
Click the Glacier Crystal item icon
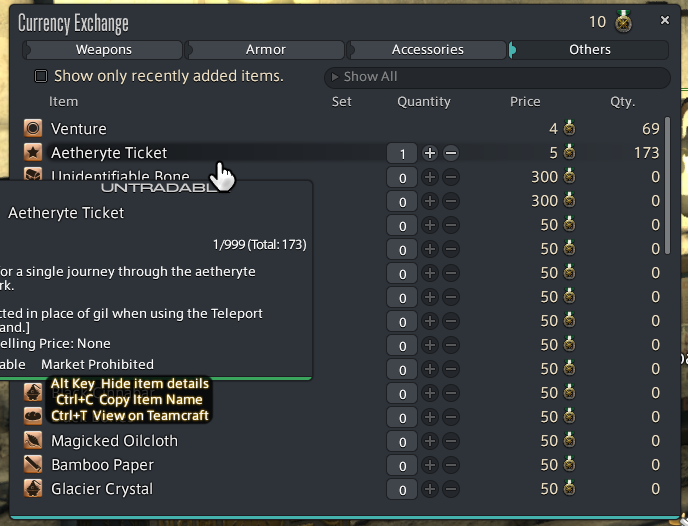[33, 489]
